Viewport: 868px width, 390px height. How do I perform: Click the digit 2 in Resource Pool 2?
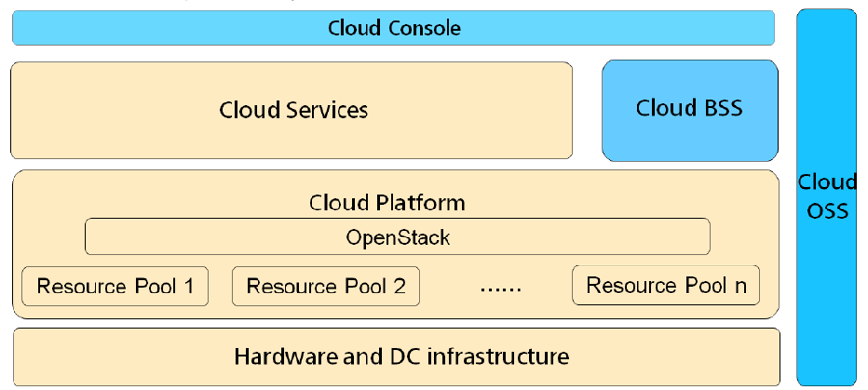click(399, 287)
